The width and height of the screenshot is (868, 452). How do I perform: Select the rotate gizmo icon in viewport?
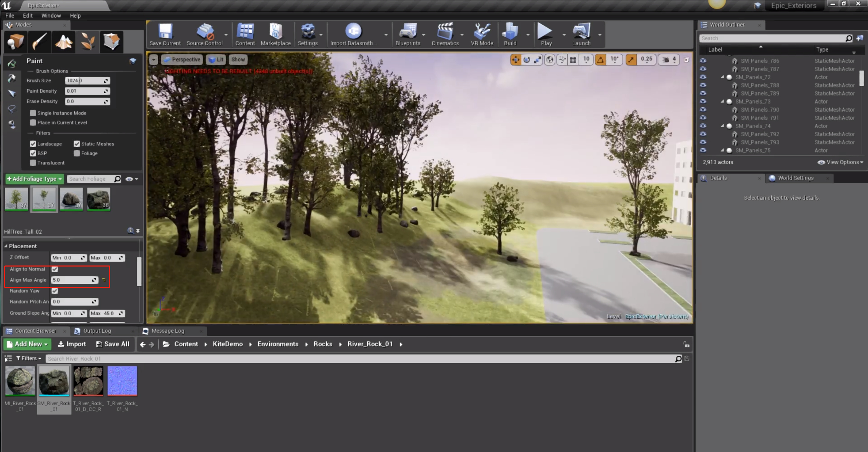tap(527, 60)
